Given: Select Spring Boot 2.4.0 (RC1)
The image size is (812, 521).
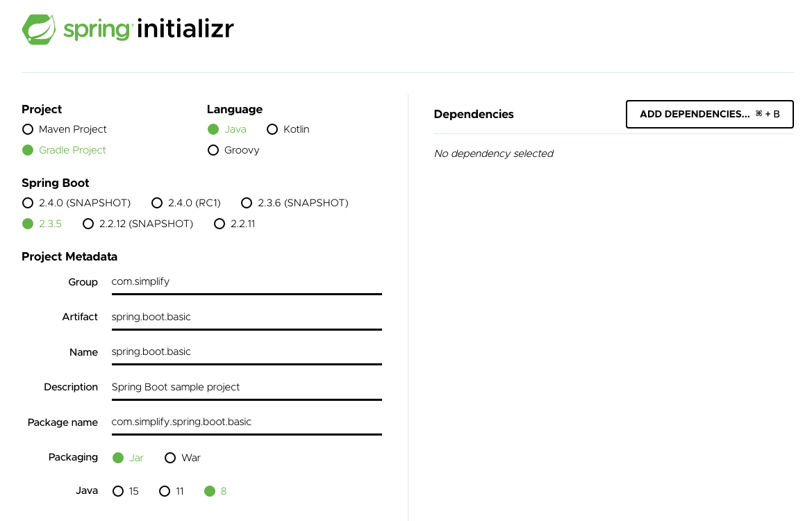Looking at the screenshot, I should 157,203.
